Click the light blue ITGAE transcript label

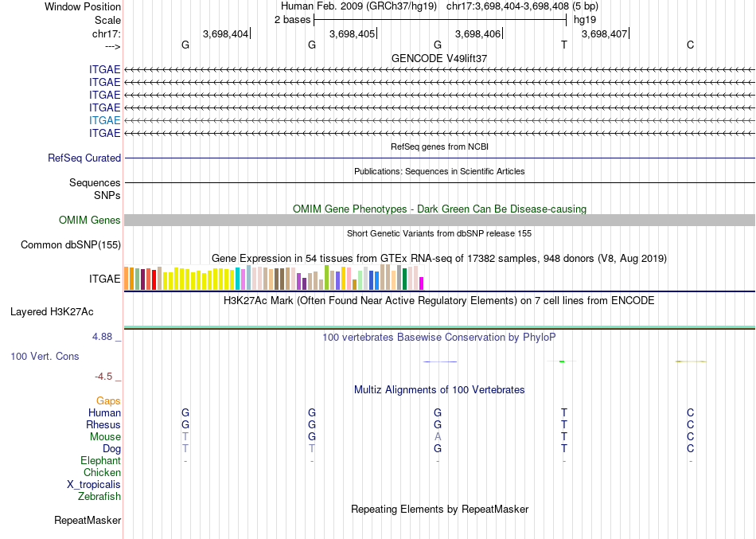(104, 120)
